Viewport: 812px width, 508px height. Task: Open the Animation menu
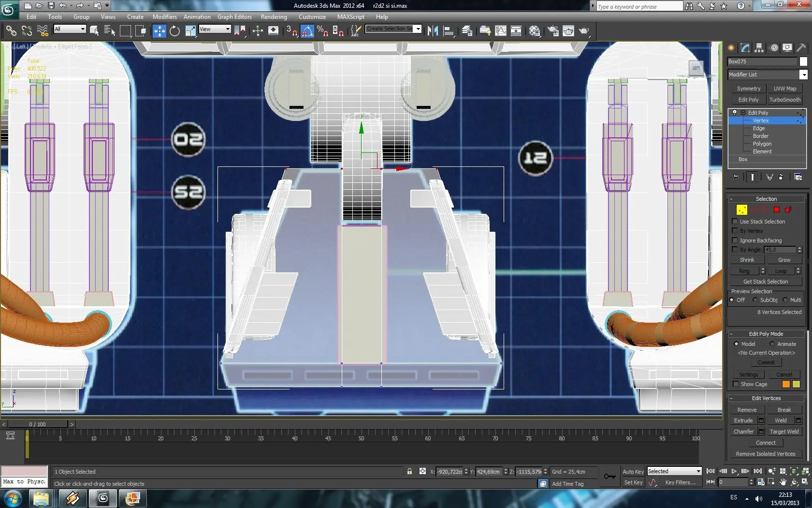point(197,17)
